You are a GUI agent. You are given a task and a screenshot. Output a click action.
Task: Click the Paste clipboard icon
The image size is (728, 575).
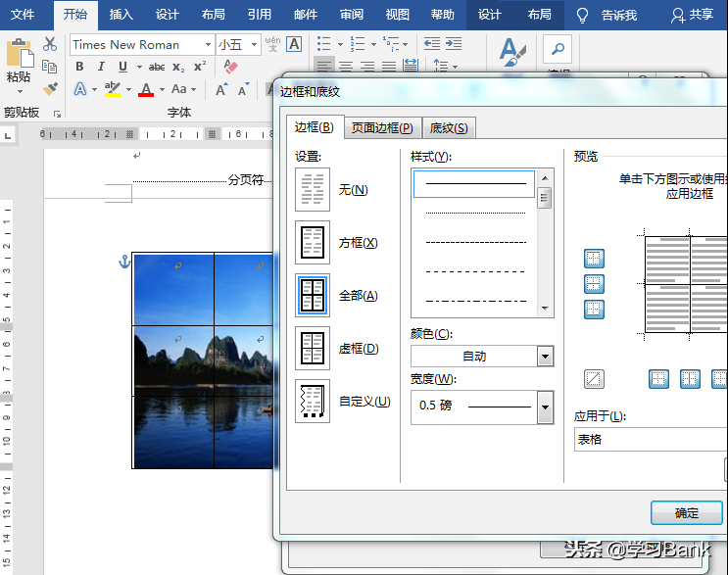(20, 54)
